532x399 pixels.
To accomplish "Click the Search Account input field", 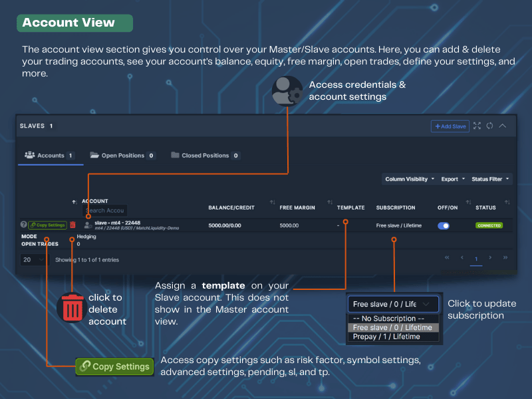I will tap(104, 210).
